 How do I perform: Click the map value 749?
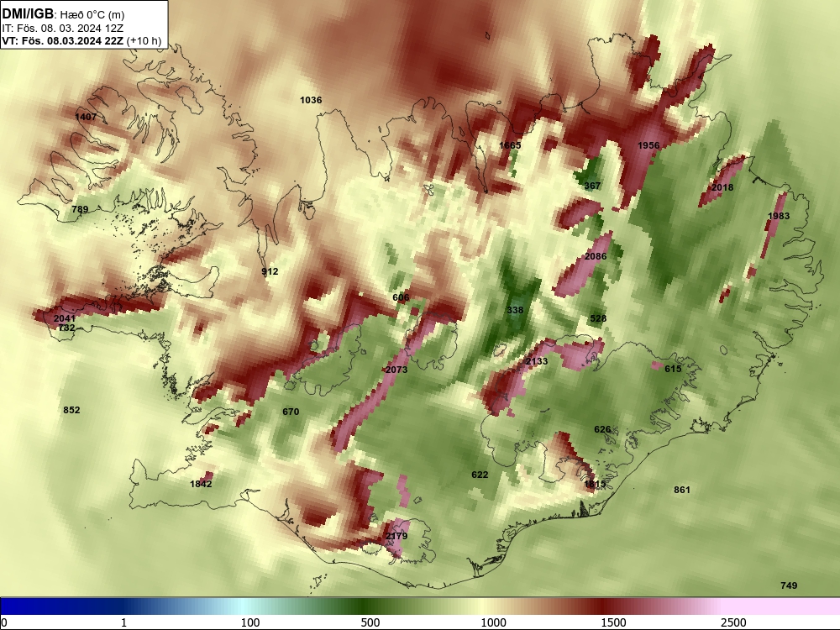click(789, 585)
